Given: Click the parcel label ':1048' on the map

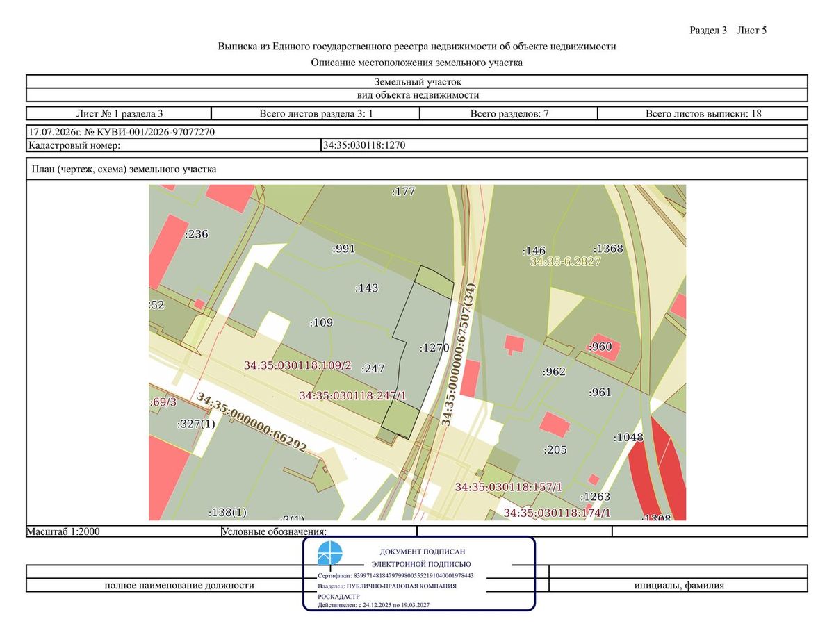Looking at the screenshot, I should pyautogui.click(x=629, y=438).
